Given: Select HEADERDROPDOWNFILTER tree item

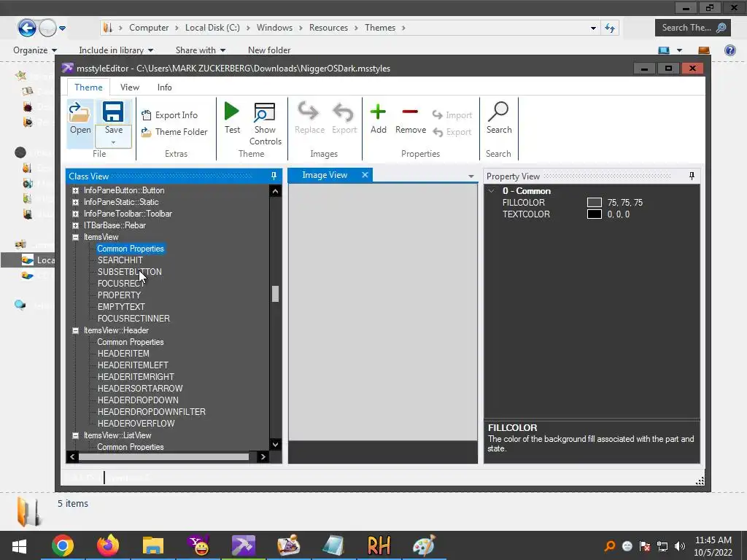Looking at the screenshot, I should coord(152,412).
